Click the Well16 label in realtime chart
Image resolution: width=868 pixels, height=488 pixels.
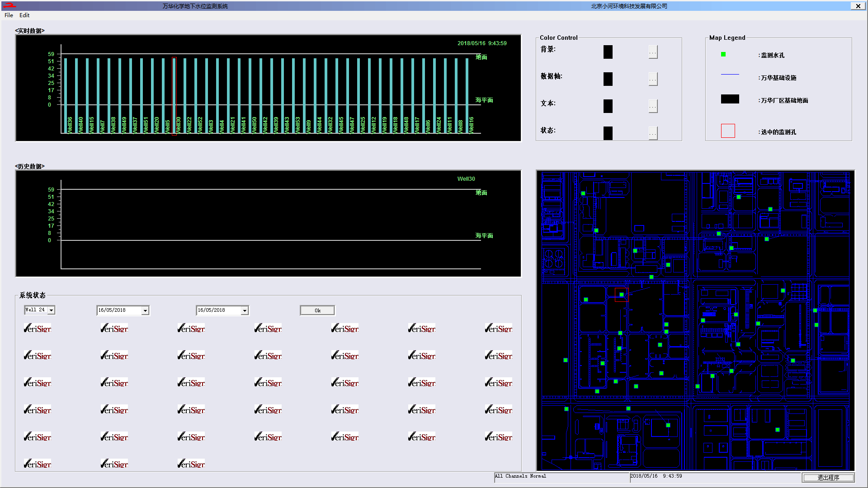click(472, 125)
